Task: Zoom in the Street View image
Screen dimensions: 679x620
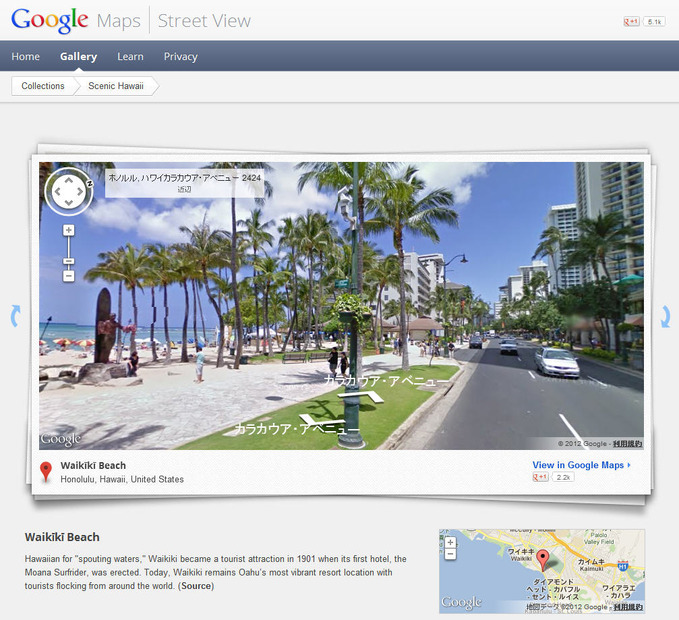Action: coord(68,230)
